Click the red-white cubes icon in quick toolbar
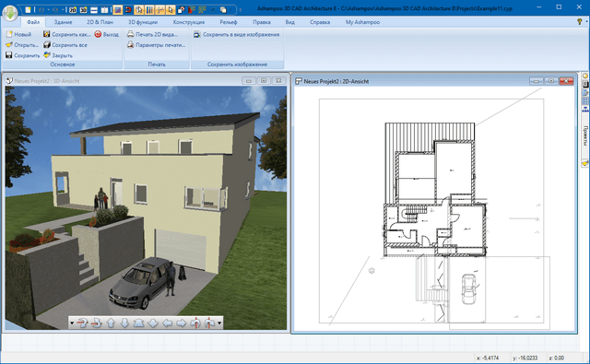The image size is (590, 364). click(x=181, y=10)
